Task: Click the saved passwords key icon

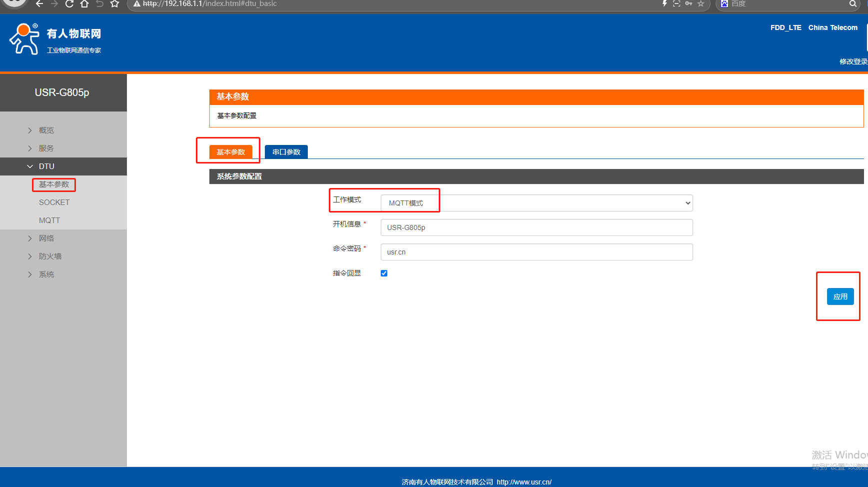Action: click(689, 3)
